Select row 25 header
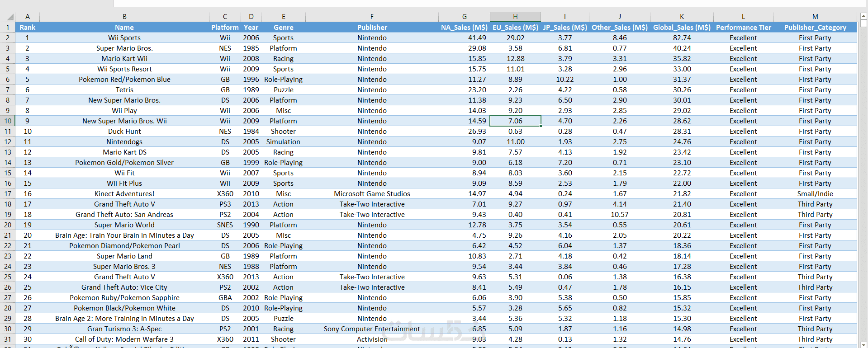868x348 pixels. (8, 277)
